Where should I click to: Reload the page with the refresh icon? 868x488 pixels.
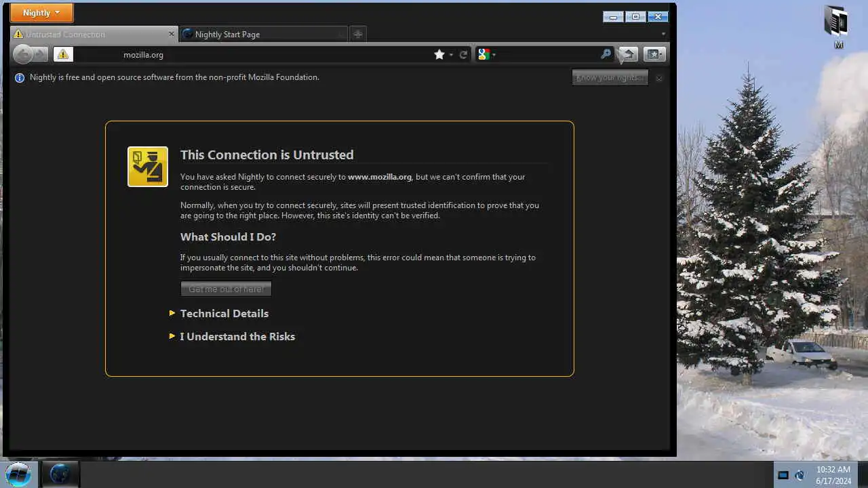(463, 54)
